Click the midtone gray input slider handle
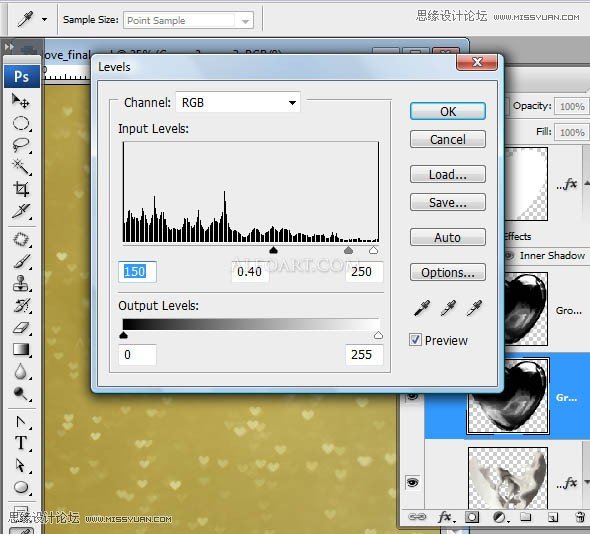Viewport: 590px width, 534px height. 348,250
